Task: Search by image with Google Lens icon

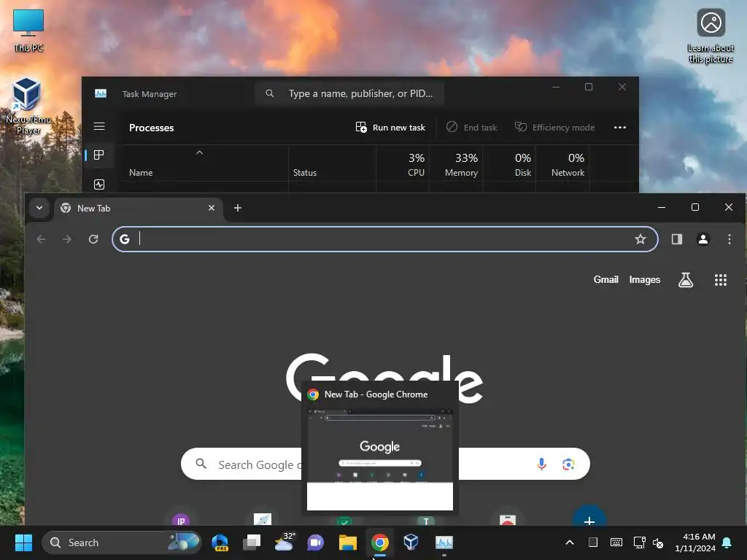Action: (568, 464)
